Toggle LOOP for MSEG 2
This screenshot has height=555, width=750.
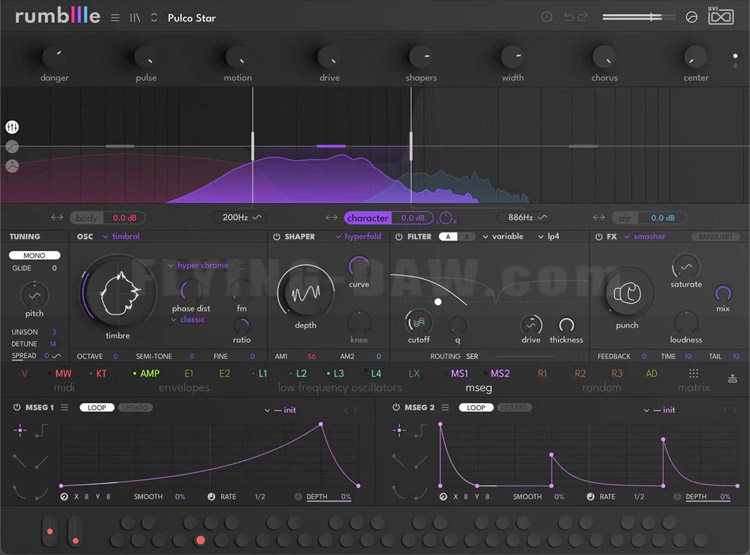tap(476, 408)
